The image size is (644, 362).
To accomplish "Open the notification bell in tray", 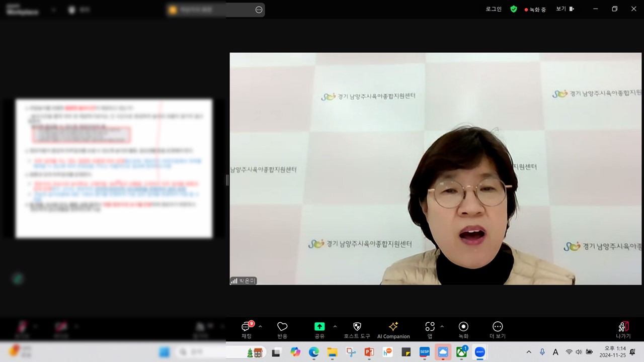I will tap(633, 352).
